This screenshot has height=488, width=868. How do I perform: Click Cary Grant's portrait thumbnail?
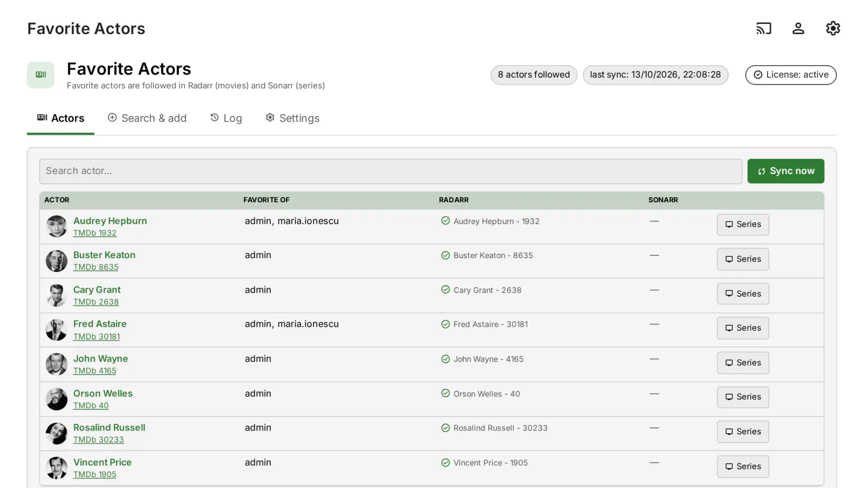56,296
